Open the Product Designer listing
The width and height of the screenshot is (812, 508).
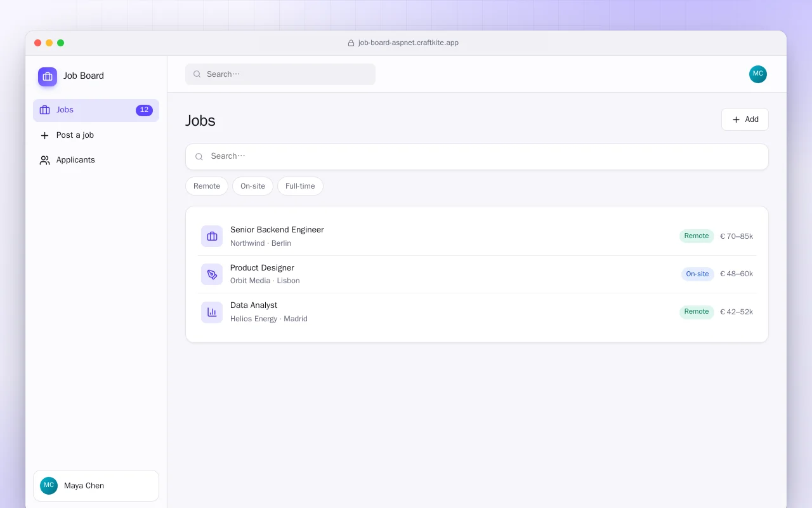coord(477,274)
